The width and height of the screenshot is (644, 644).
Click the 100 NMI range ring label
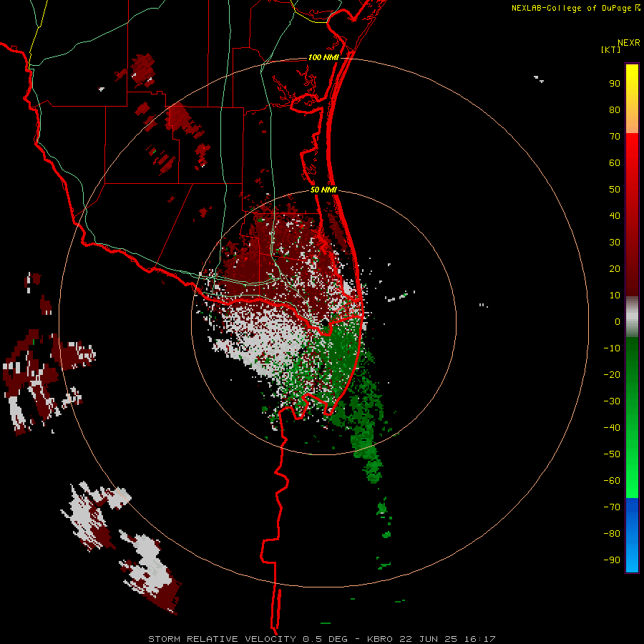tap(323, 57)
